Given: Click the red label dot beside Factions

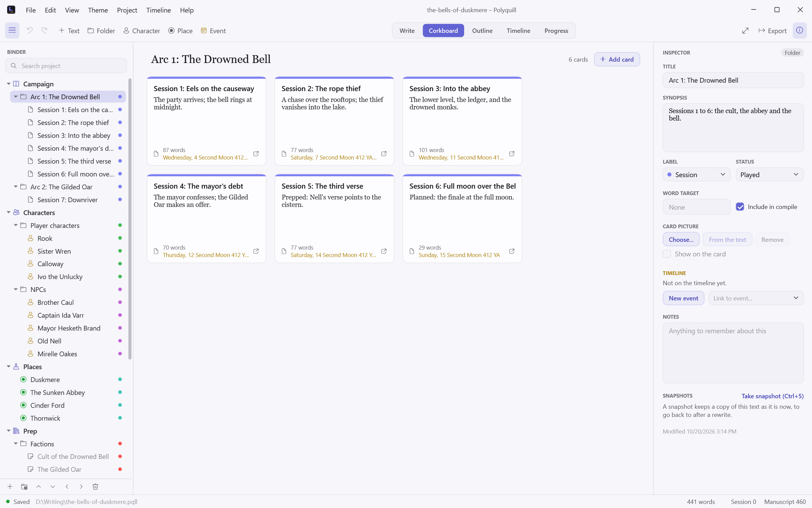Looking at the screenshot, I should (120, 444).
